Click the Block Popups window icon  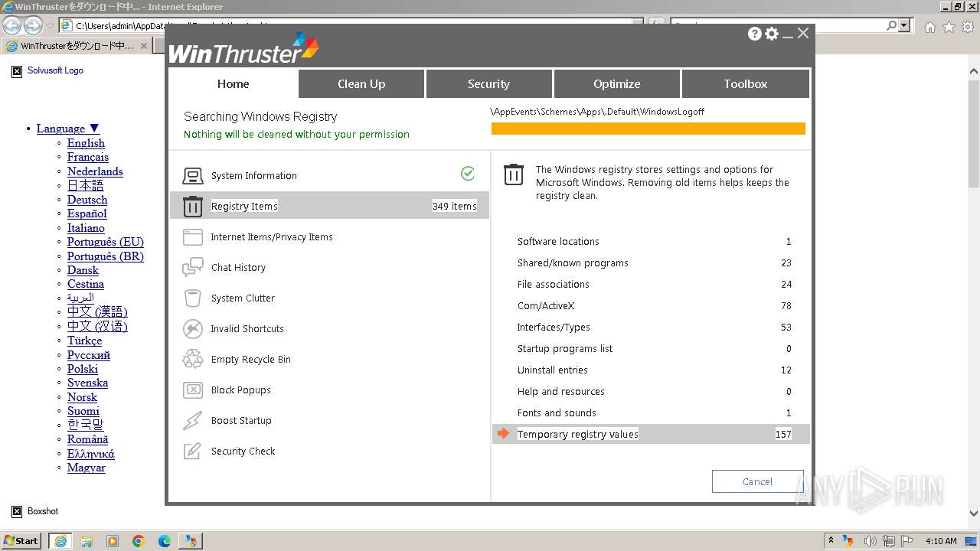192,390
